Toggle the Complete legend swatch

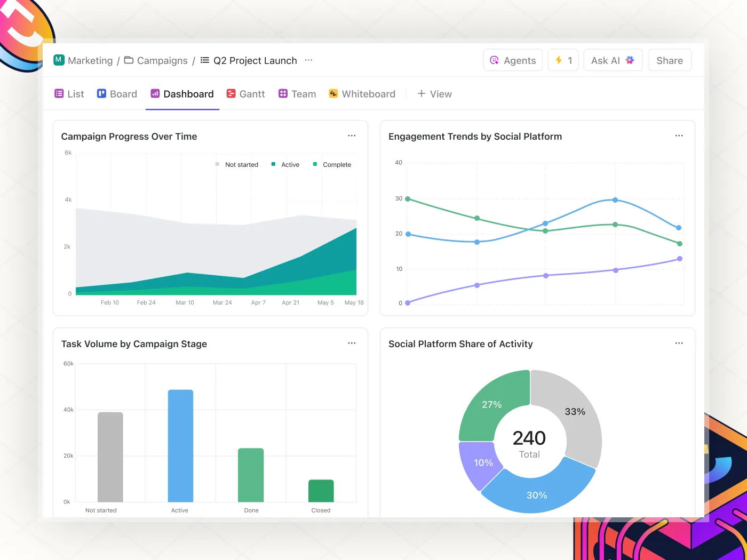coord(315,164)
